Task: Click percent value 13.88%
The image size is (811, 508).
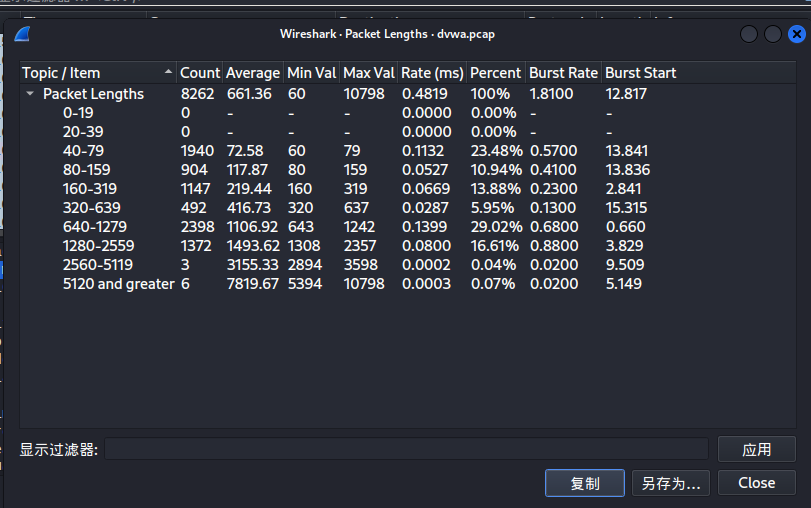Action: pos(495,189)
